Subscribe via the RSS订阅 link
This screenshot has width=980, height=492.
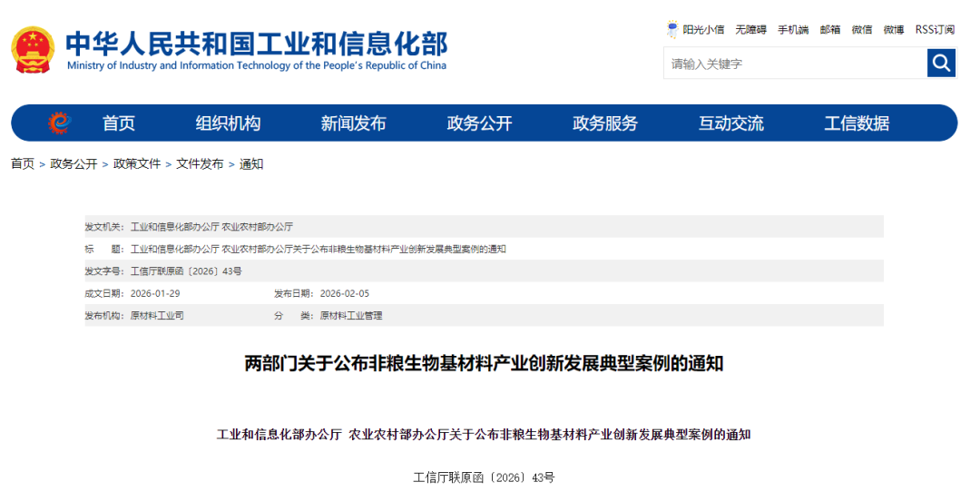pos(935,30)
